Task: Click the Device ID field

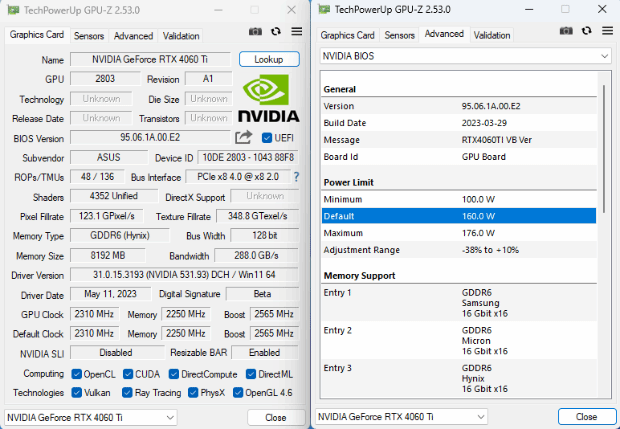Action: (x=248, y=158)
